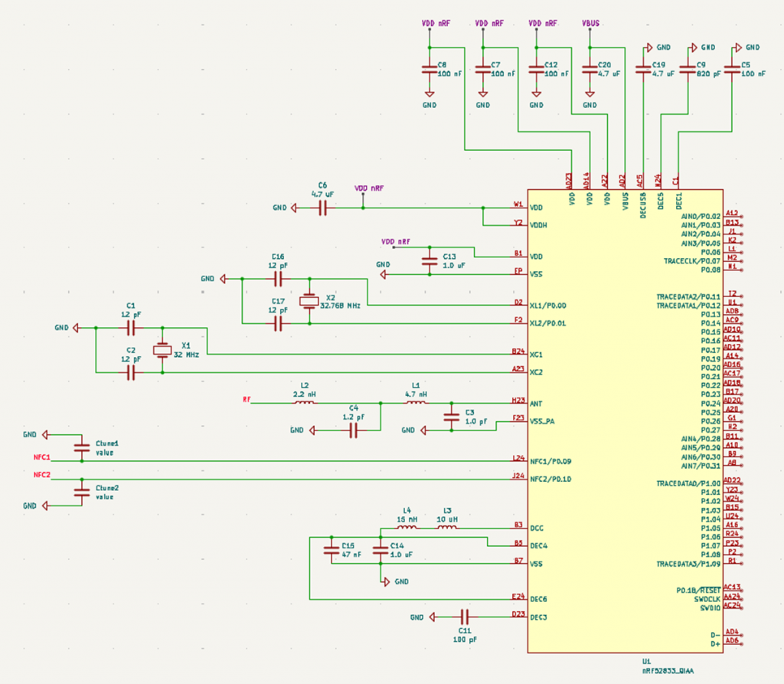Select the Ctune2 capacitor symbol
Screen dimensions: 784x684
click(x=81, y=492)
